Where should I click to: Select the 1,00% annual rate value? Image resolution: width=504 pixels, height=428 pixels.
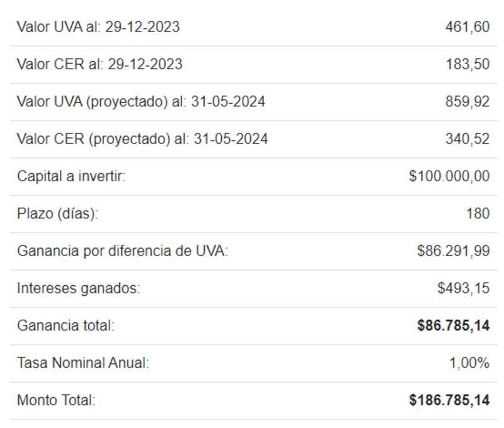pos(469,363)
